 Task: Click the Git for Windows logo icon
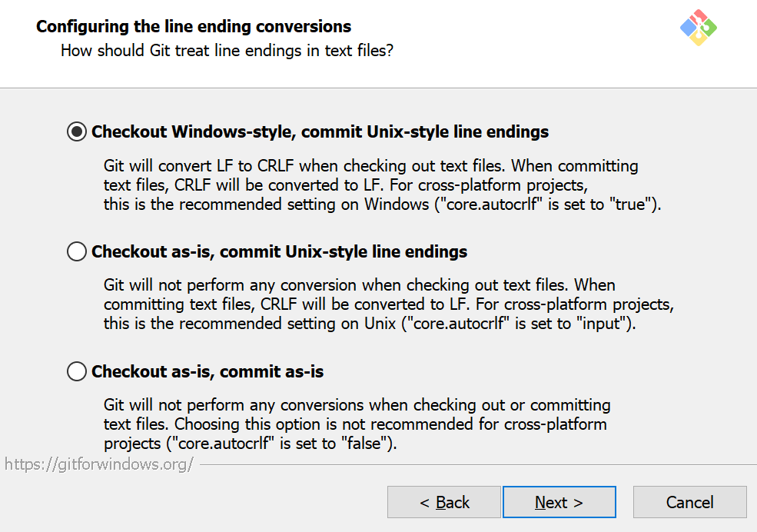[x=699, y=28]
